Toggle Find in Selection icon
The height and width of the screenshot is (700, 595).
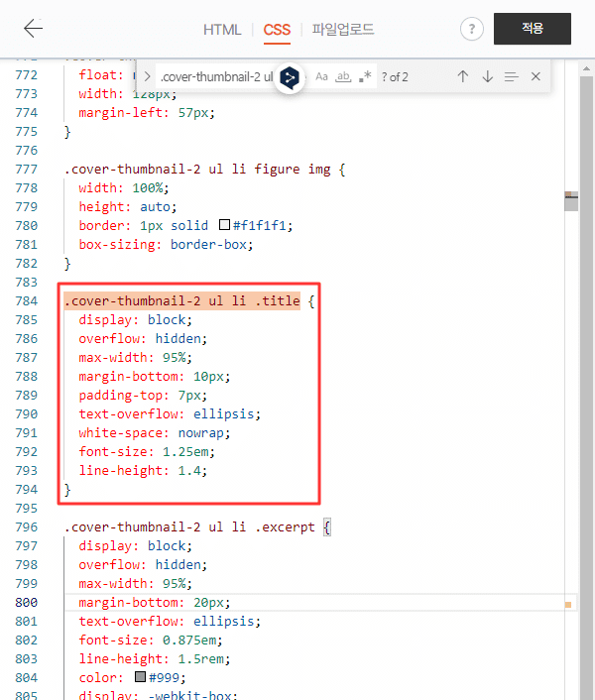[512, 76]
